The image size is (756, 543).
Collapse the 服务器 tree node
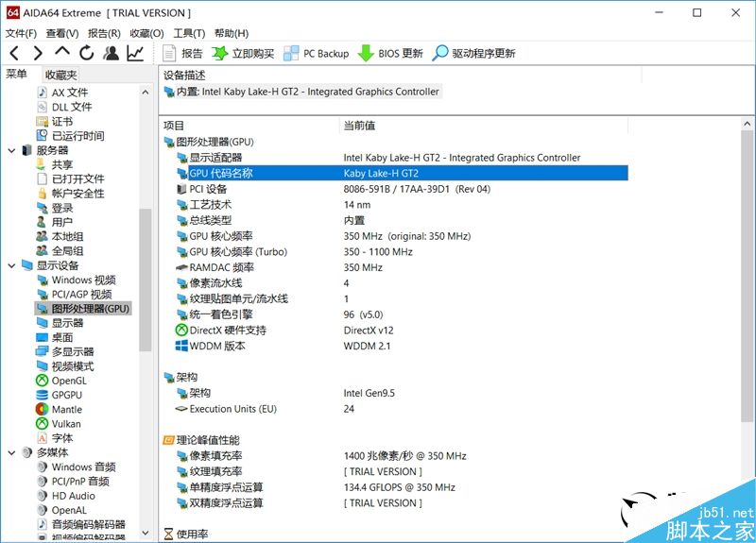[11, 150]
